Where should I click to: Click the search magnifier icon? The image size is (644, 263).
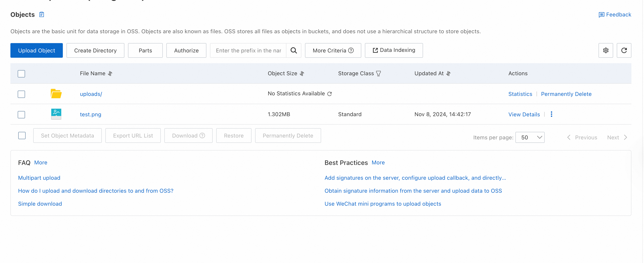point(294,51)
